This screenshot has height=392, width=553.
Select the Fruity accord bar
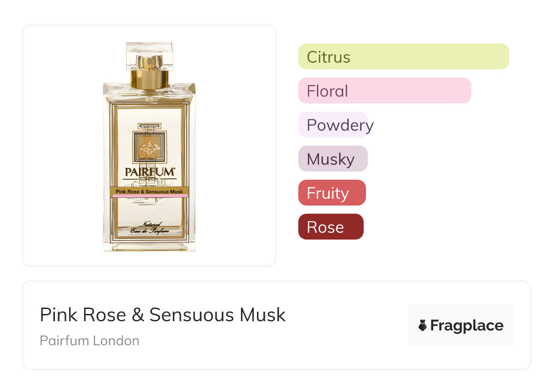(x=332, y=193)
